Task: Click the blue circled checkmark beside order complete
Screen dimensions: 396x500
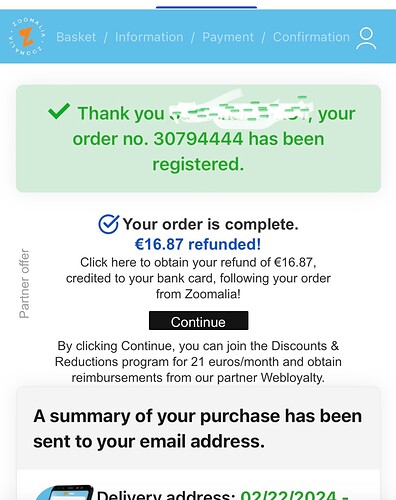Action: 108,224
